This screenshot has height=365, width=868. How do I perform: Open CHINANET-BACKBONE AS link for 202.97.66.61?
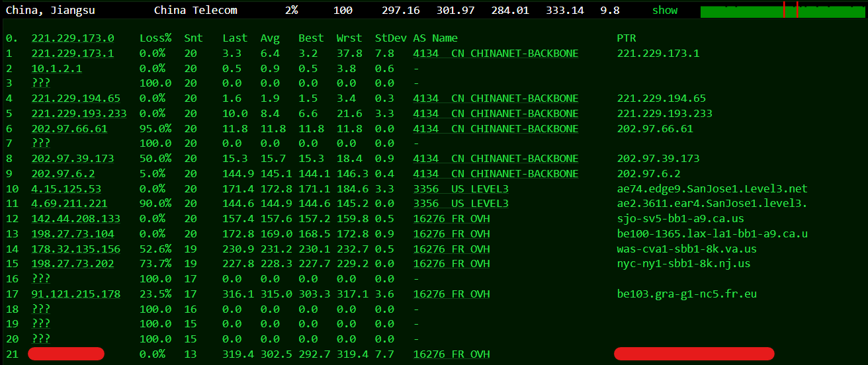point(496,129)
